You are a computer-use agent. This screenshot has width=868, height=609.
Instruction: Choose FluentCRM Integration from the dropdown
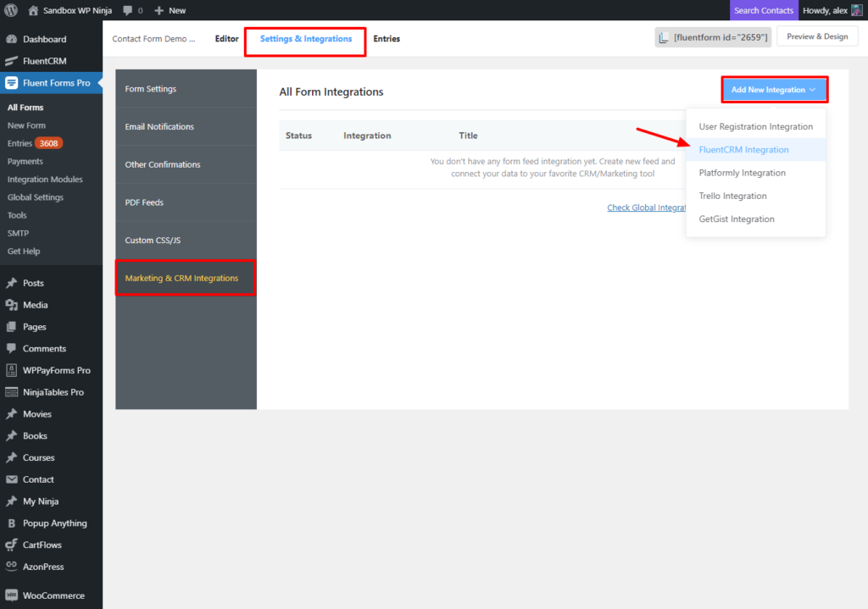click(x=755, y=150)
